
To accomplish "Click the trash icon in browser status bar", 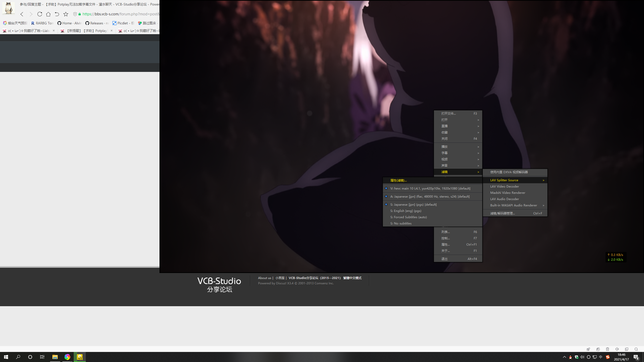I will pos(608,349).
